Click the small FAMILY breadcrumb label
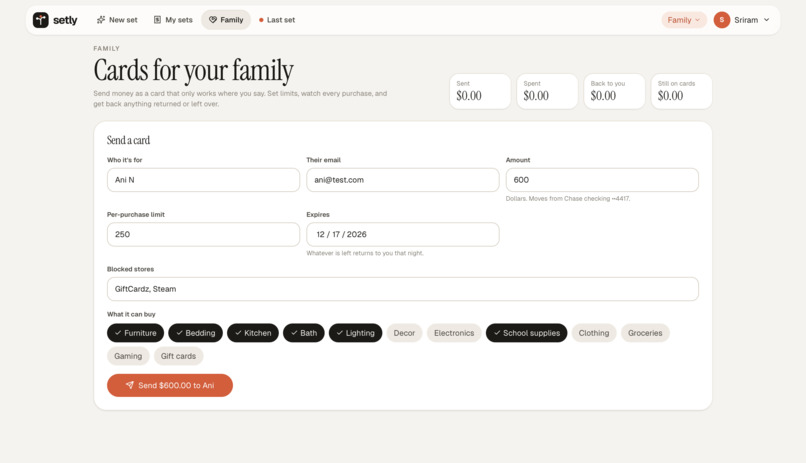The height and width of the screenshot is (463, 806). [106, 48]
